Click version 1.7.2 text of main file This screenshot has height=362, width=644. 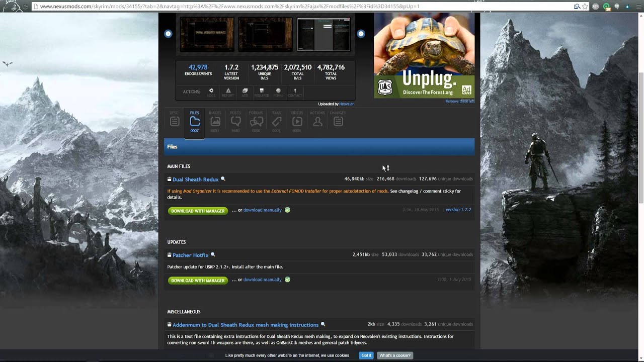click(458, 210)
